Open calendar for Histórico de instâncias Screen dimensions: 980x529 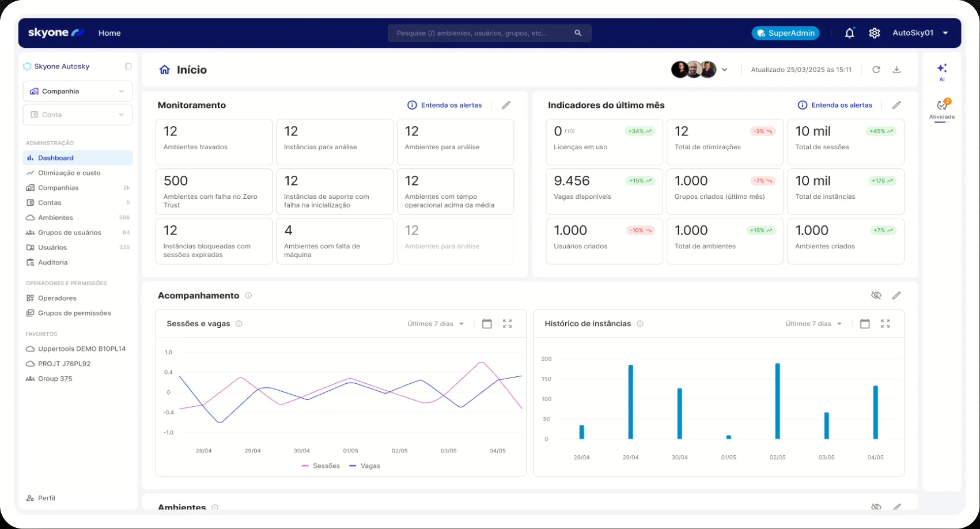pos(865,324)
